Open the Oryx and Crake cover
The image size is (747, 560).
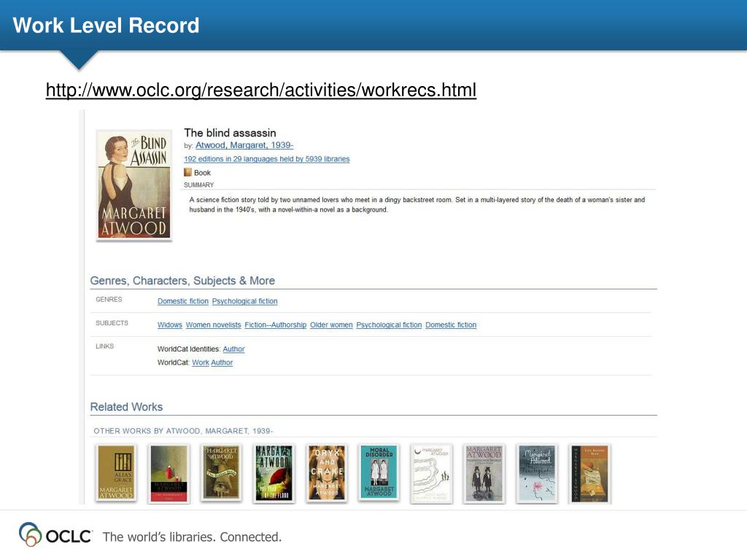pyautogui.click(x=327, y=472)
